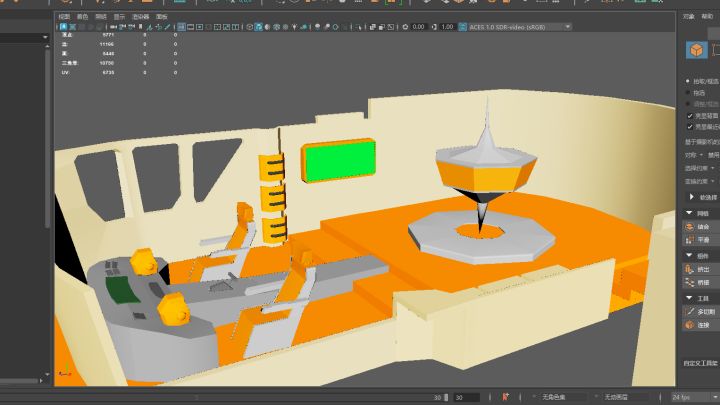
Task: Open the 着色 (Shading) panel menu
Action: pyautogui.click(x=82, y=16)
